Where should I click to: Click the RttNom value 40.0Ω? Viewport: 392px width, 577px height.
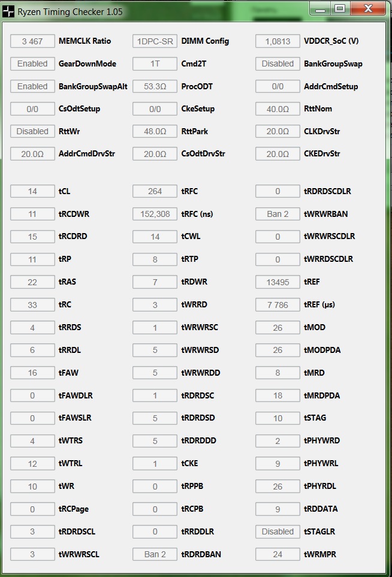tap(278, 109)
